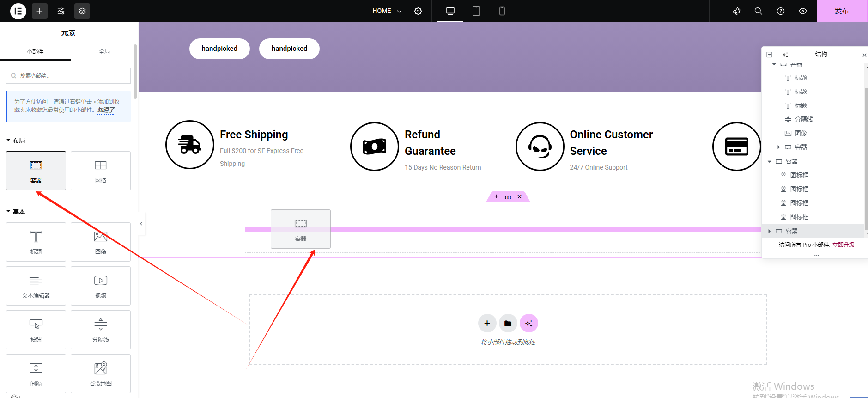868x398 pixels.
Task: Open page settings gear icon
Action: pyautogui.click(x=418, y=11)
